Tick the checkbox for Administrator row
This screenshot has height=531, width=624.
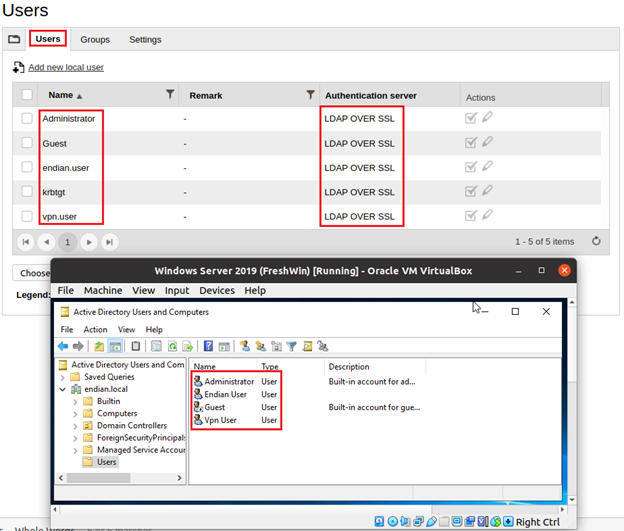[27, 118]
